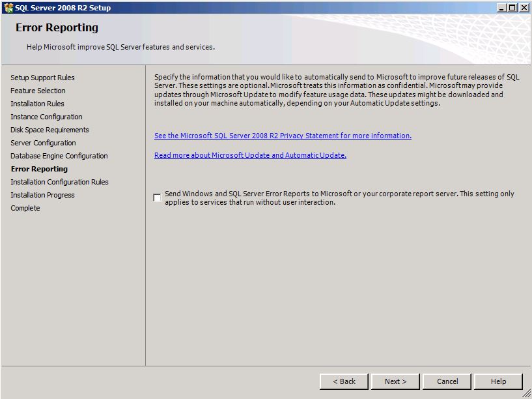
Task: Open Help for the setup wizard
Action: 497,381
